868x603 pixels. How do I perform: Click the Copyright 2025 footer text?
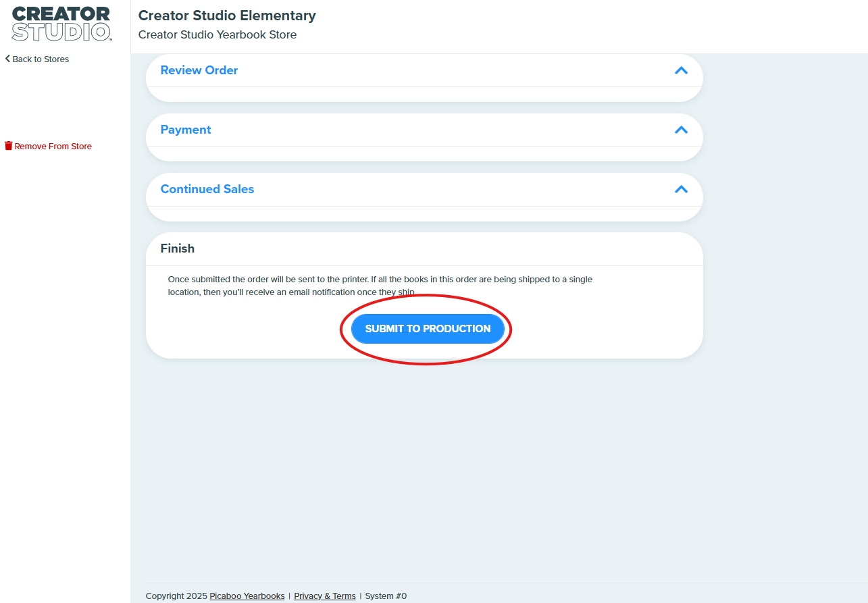(x=176, y=596)
